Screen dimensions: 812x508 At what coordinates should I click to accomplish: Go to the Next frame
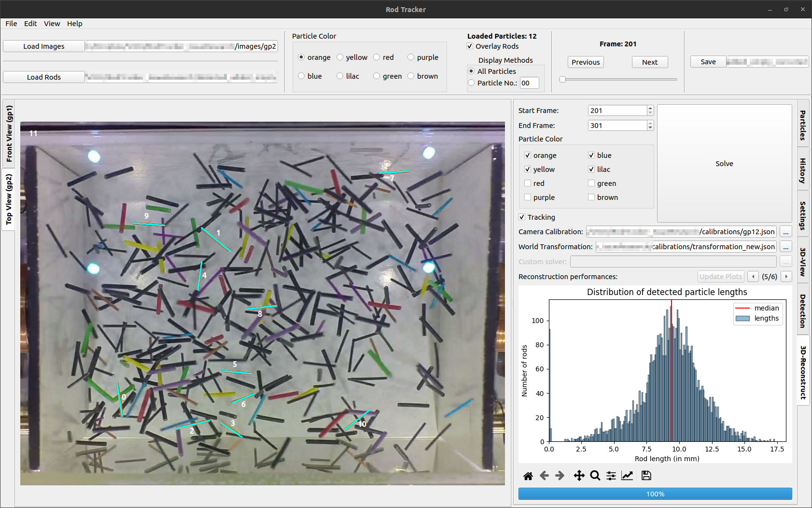650,62
